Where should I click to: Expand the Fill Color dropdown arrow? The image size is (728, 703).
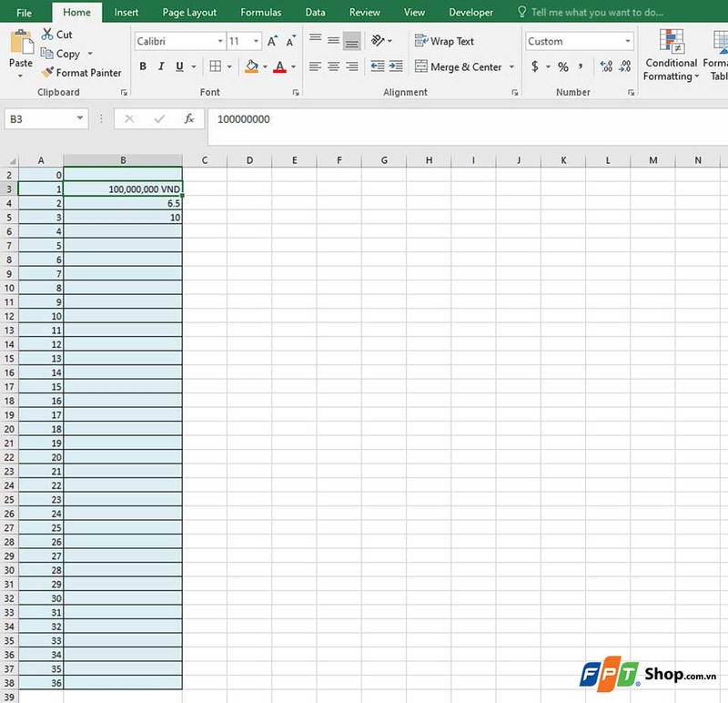[x=264, y=66]
